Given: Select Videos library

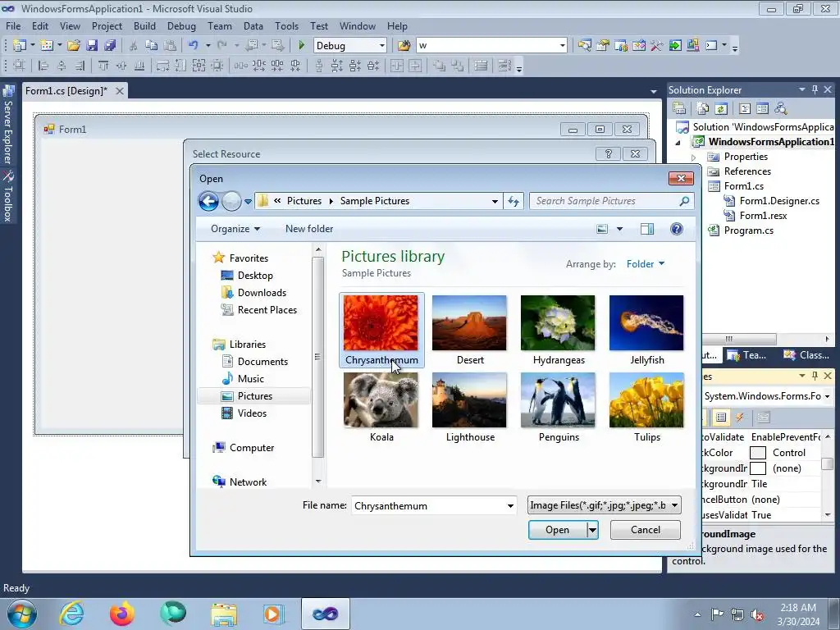Looking at the screenshot, I should pos(252,413).
